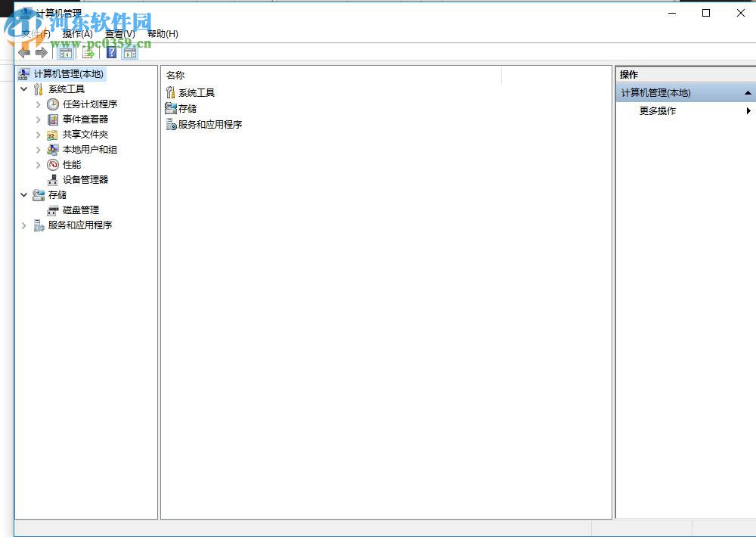
Task: Select 磁盘管理 label in the tree
Action: coord(81,210)
